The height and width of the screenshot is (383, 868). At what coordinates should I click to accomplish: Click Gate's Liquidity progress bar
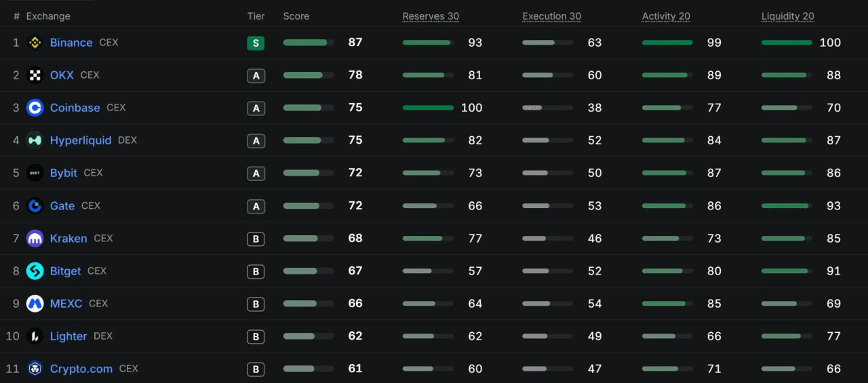click(x=787, y=205)
